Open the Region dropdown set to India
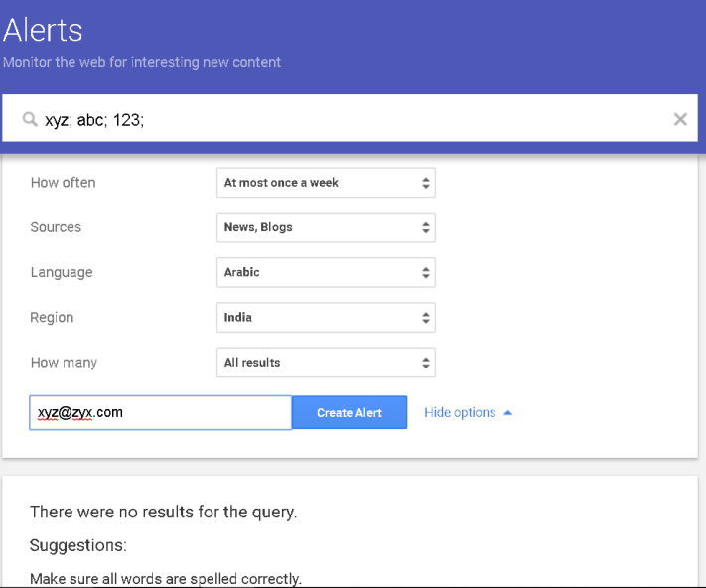 point(326,318)
